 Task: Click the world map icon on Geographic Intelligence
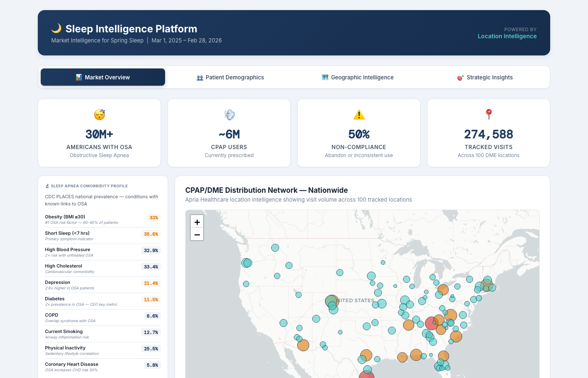pyautogui.click(x=325, y=77)
